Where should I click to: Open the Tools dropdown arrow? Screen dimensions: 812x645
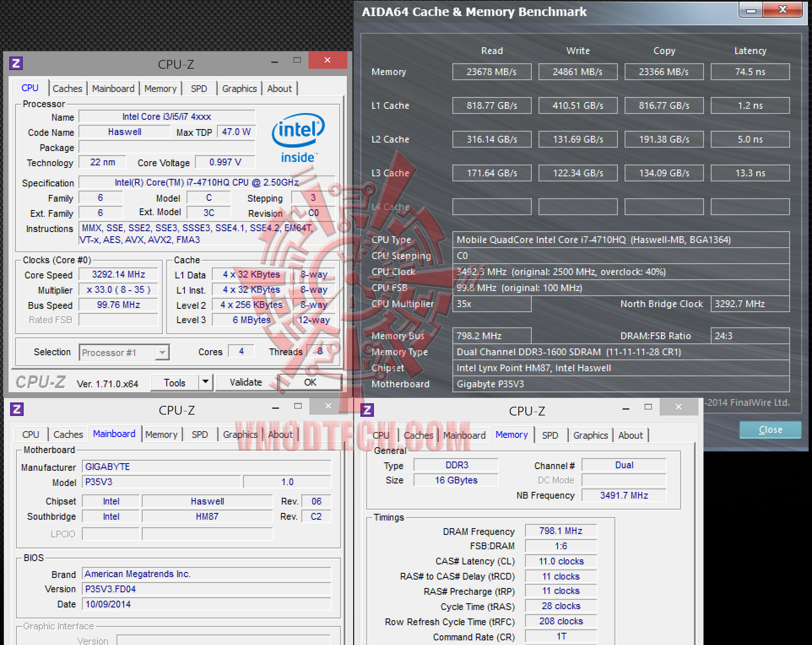point(206,382)
